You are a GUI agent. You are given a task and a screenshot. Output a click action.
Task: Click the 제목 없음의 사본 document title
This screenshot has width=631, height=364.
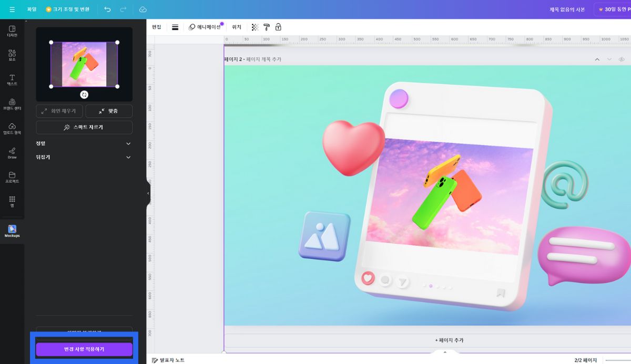[x=567, y=9]
